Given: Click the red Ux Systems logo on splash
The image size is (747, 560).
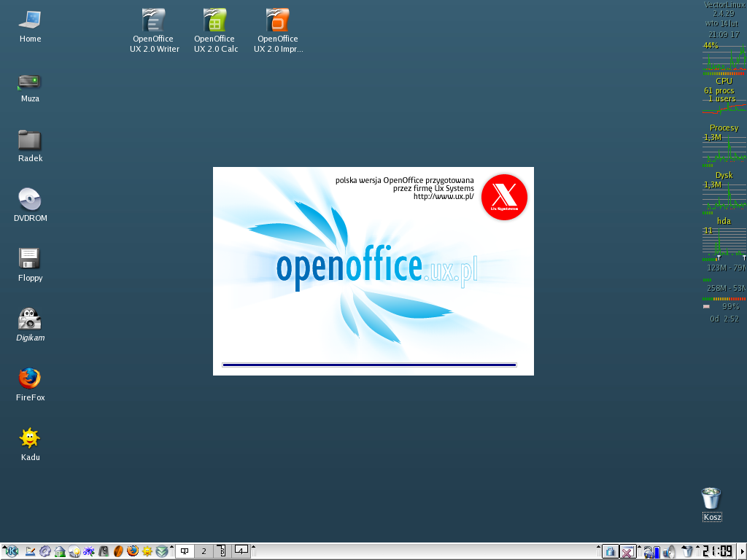Looking at the screenshot, I should pos(505,197).
